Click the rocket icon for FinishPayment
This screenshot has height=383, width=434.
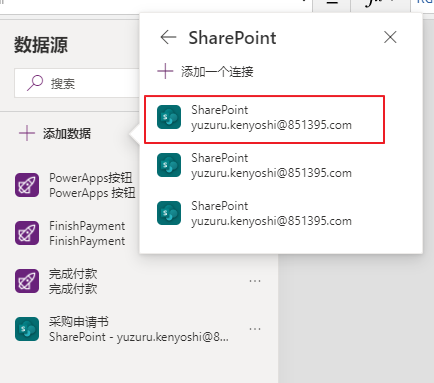[27, 233]
